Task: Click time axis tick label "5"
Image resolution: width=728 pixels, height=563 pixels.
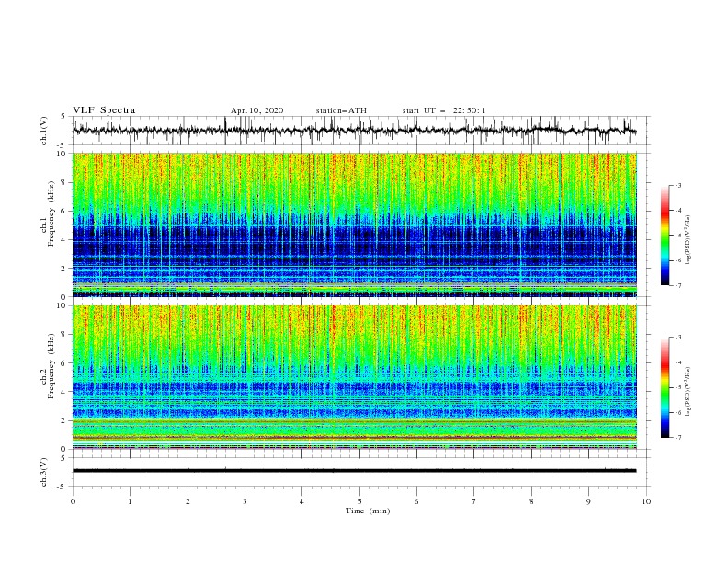Action: 359,501
